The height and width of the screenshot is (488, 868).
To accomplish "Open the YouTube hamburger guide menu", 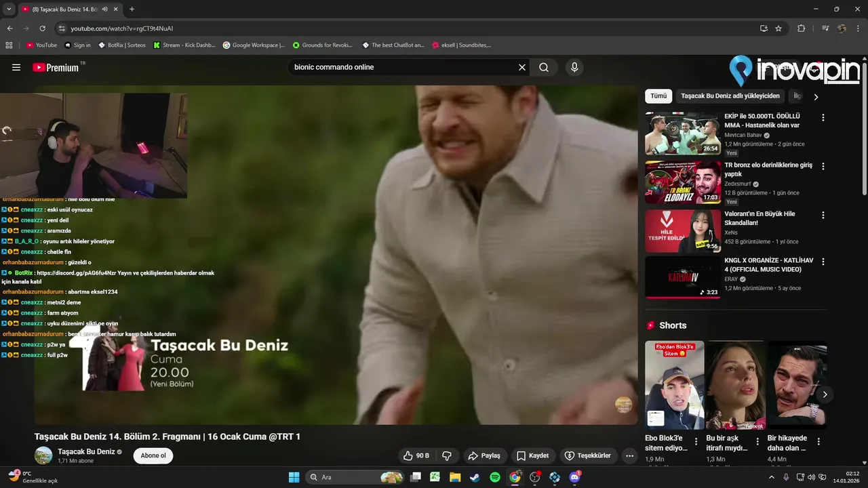I will point(16,67).
